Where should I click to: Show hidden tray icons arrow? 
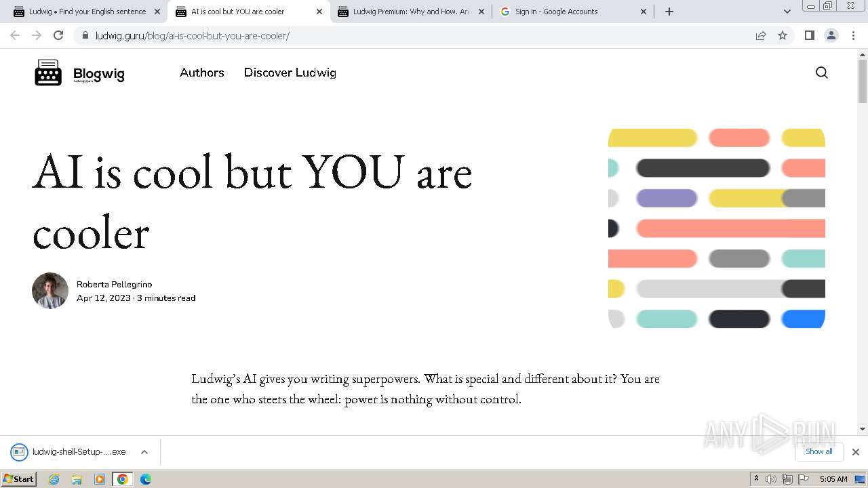tap(756, 479)
